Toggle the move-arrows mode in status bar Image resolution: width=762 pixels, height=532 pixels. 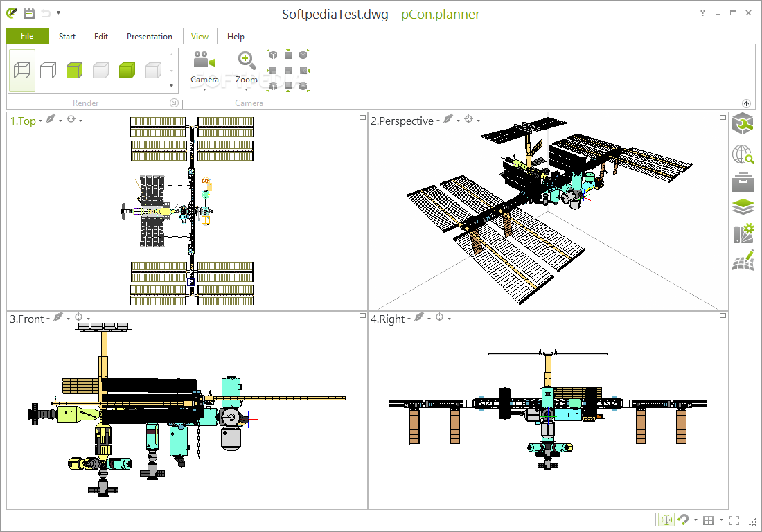[666, 520]
